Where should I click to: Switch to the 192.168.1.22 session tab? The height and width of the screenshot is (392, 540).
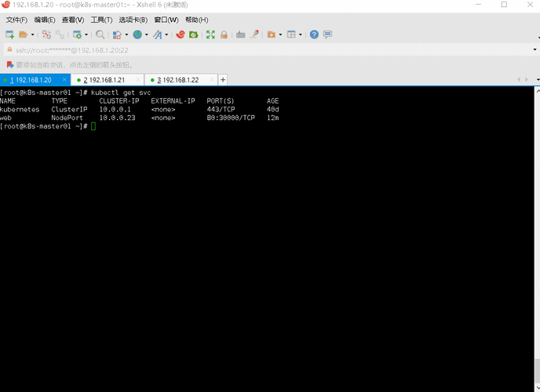point(180,80)
